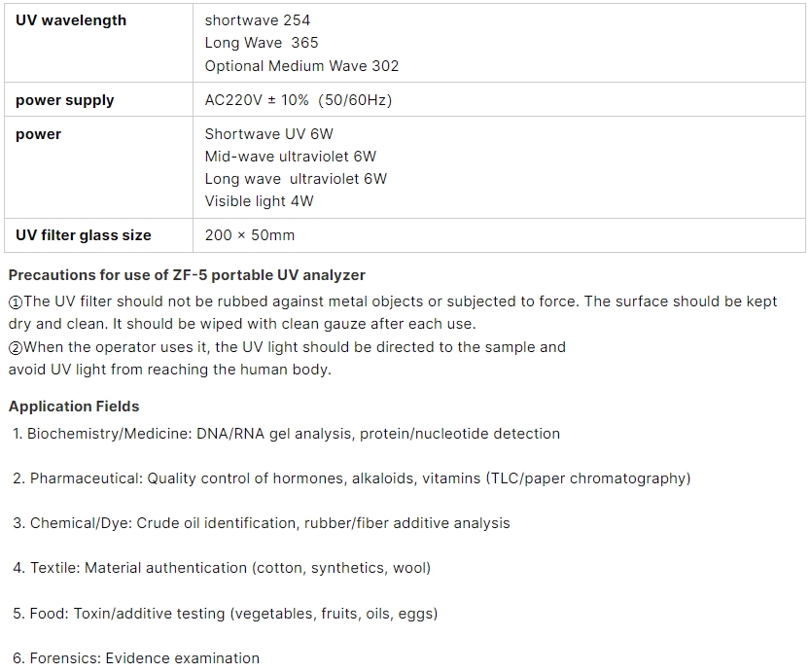Viewport: 811px width, 672px height.
Task: Click the 'power supply' row label
Action: tap(64, 100)
